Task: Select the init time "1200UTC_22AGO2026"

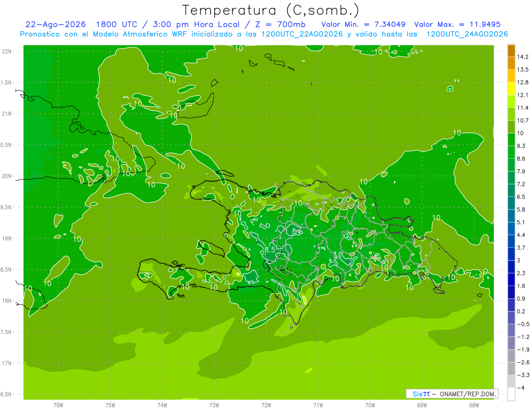Action: pos(301,34)
